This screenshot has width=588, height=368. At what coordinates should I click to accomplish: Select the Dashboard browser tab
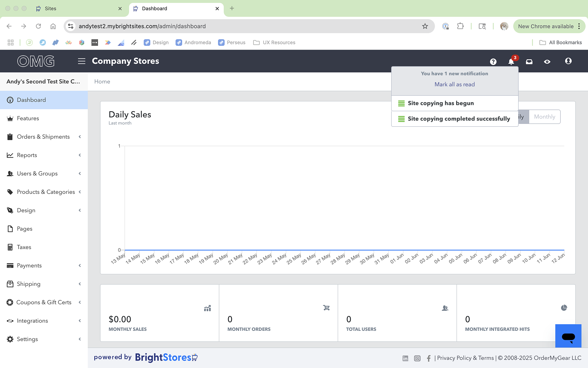coord(176,8)
